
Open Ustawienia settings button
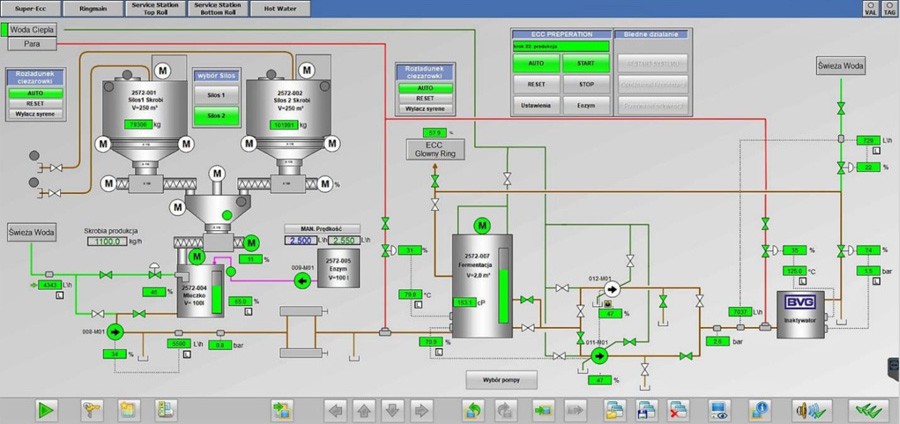point(536,106)
